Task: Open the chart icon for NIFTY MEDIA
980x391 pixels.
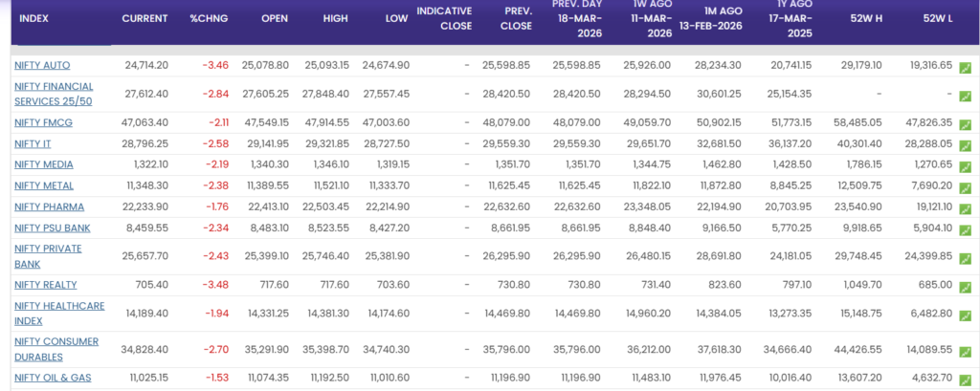Action: tap(965, 166)
